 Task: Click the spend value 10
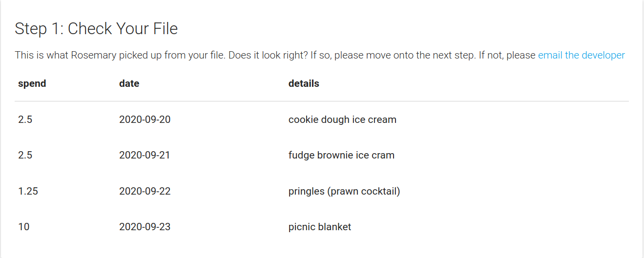(x=23, y=227)
